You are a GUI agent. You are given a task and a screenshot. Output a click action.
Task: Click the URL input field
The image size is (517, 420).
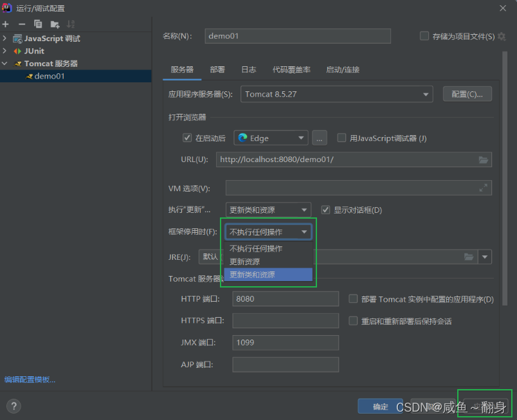click(354, 160)
